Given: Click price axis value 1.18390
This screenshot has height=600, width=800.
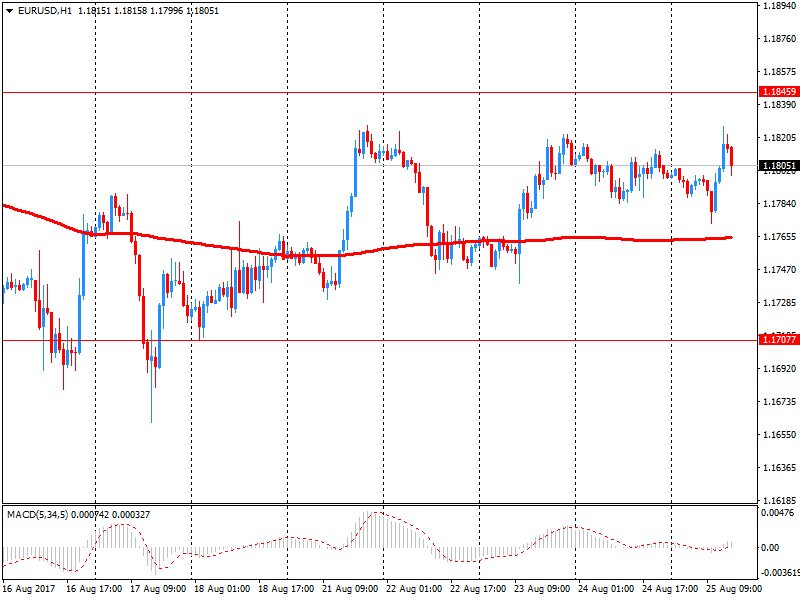Looking at the screenshot, I should (x=779, y=105).
